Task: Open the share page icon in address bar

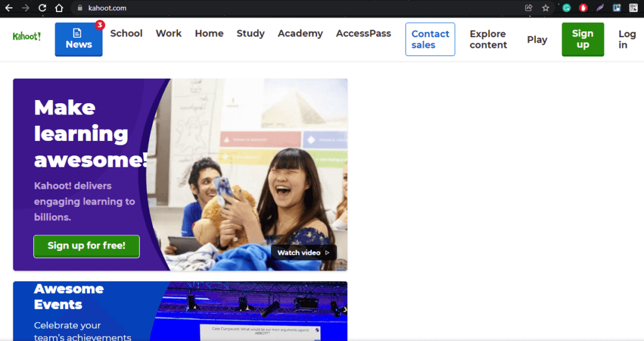Action: (x=528, y=8)
